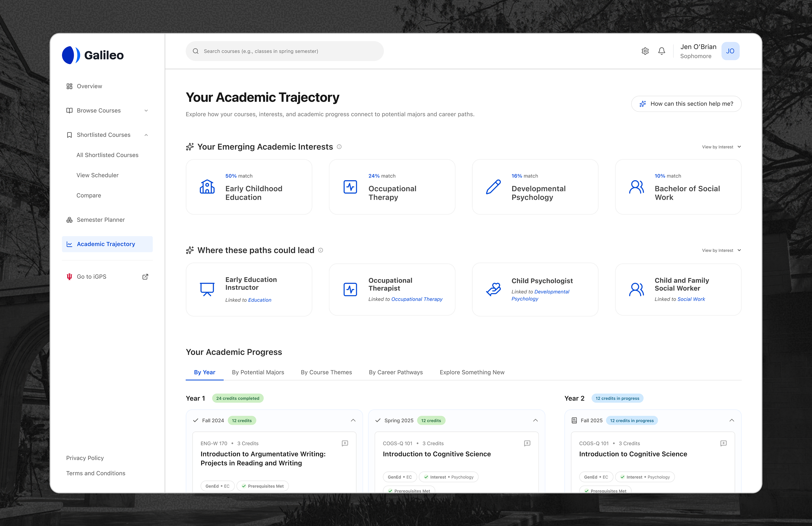
Task: Open the Occupational Therapy linked major
Action: click(416, 299)
